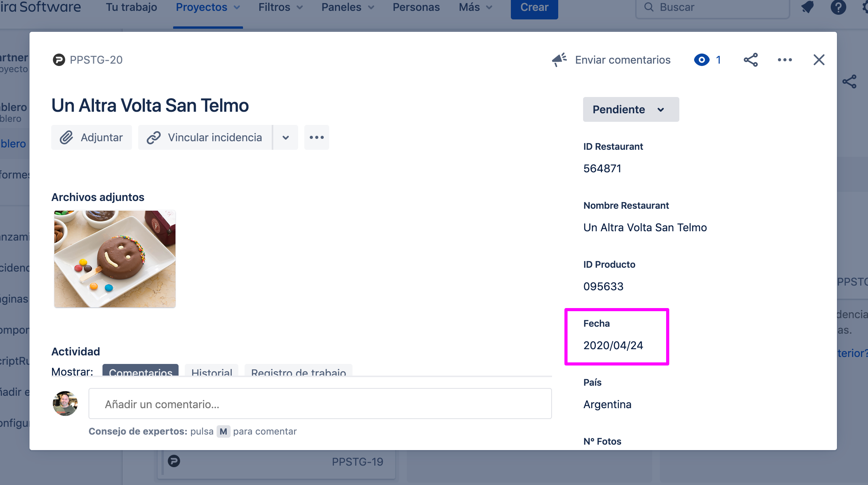Expand the arrow next to Vincular incidencia
The height and width of the screenshot is (485, 868).
pyautogui.click(x=286, y=137)
